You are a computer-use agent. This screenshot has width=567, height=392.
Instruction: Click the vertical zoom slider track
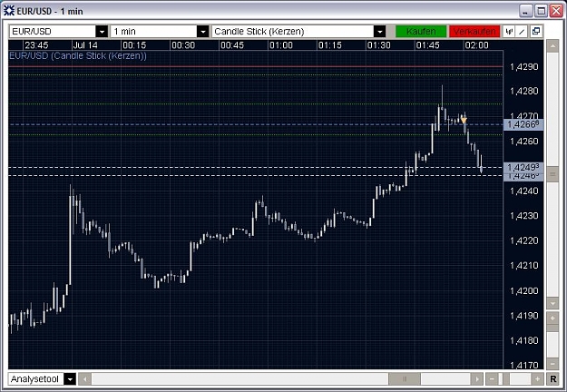(552, 344)
